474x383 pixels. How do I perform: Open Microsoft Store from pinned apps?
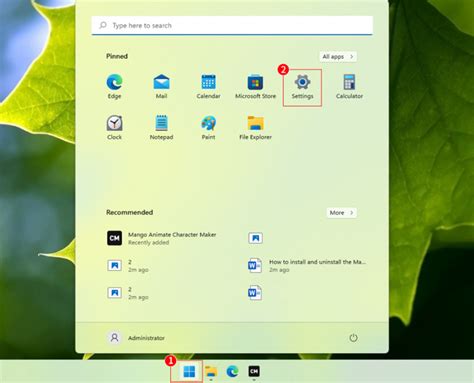[x=255, y=86]
